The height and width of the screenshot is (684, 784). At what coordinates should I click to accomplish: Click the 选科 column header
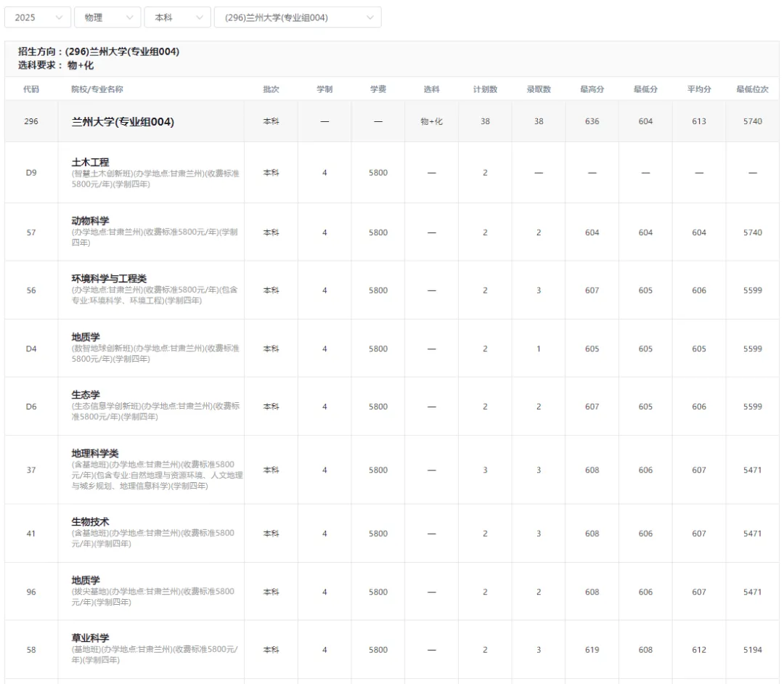tap(431, 89)
